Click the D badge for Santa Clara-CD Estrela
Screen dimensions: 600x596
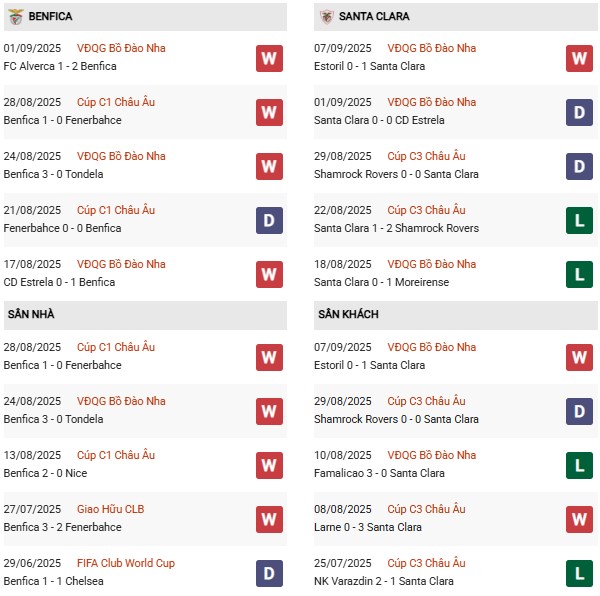point(579,112)
